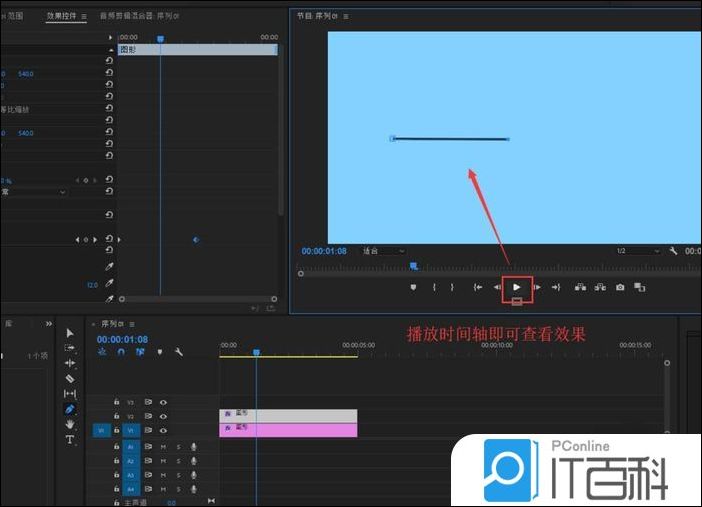
Task: Add a marker in the Program monitor
Action: click(413, 287)
